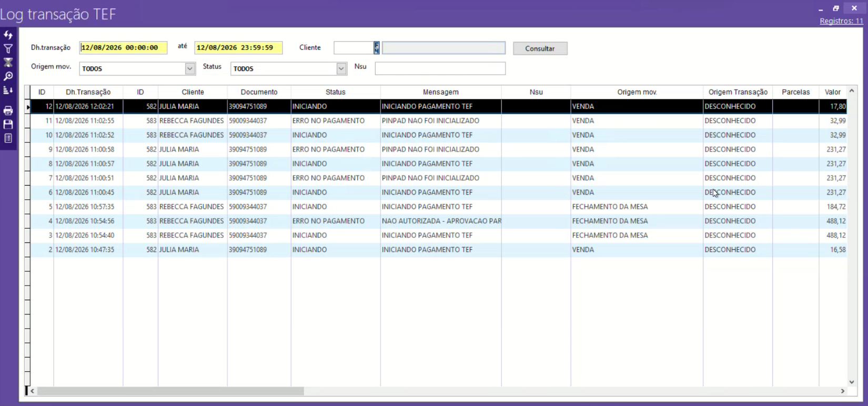The image size is (868, 406).
Task: Click NAO AUTORIZADA - APROVACAO PAR message cell
Action: (x=441, y=221)
